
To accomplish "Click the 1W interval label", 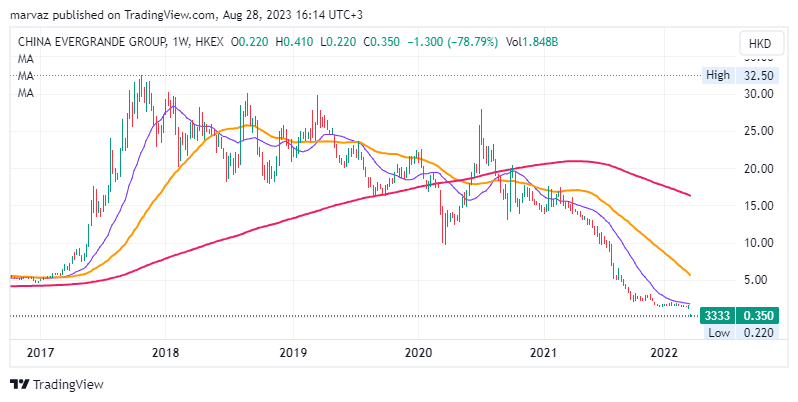I will coord(180,42).
